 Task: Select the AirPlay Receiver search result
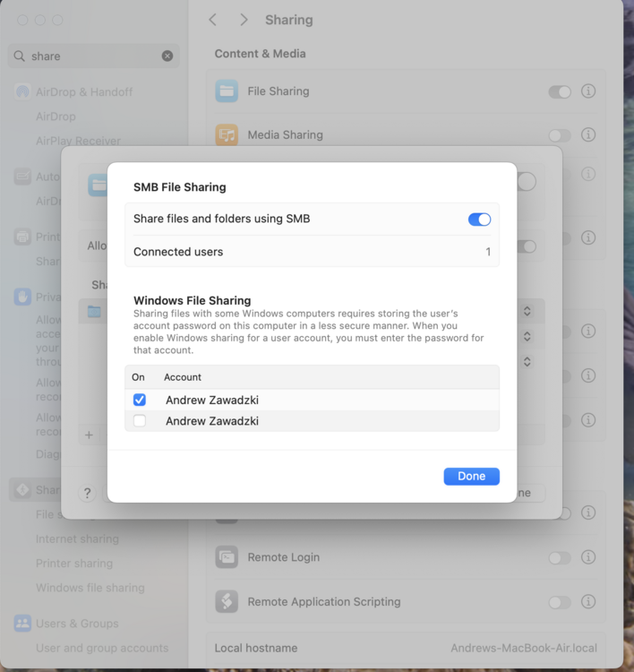[78, 141]
